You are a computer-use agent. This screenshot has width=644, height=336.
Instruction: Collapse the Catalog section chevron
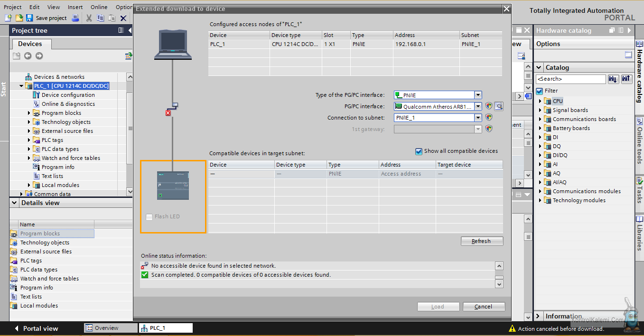pyautogui.click(x=539, y=67)
